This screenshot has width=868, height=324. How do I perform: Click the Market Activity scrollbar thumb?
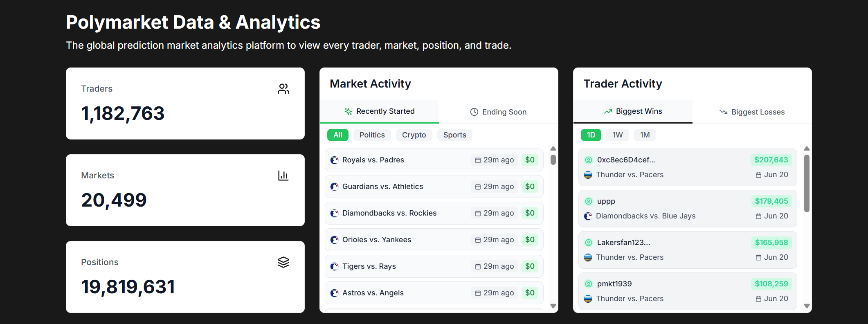553,160
